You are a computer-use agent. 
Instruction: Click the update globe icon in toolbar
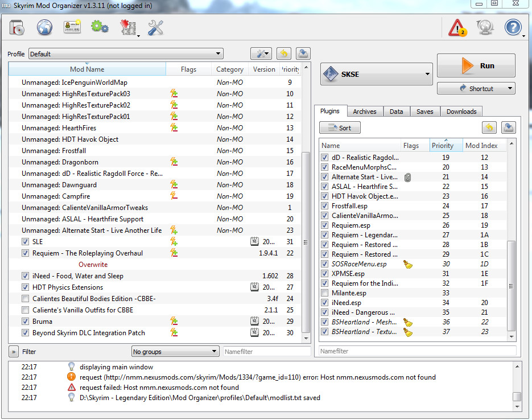tap(485, 27)
